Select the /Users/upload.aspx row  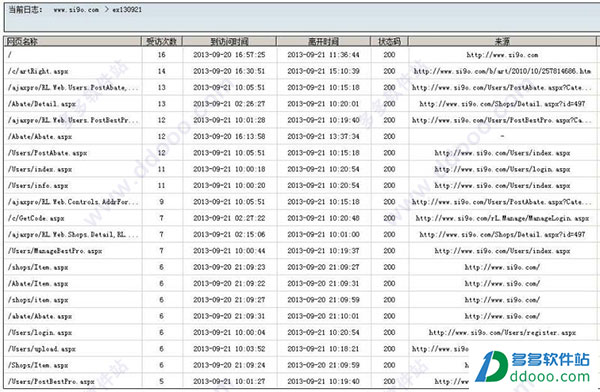(300, 349)
